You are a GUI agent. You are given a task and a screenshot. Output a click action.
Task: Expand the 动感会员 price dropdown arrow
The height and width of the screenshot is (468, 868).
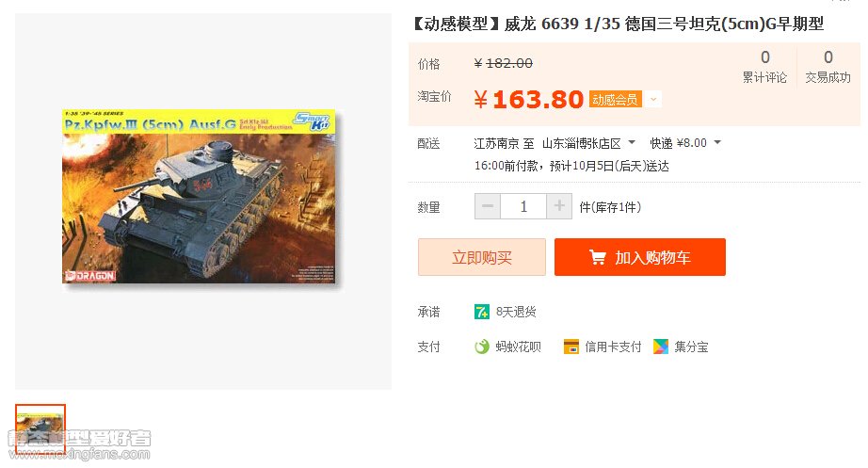pos(653,100)
